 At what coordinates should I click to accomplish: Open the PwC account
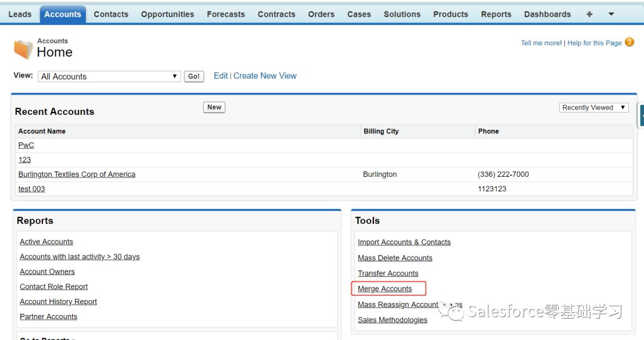26,145
